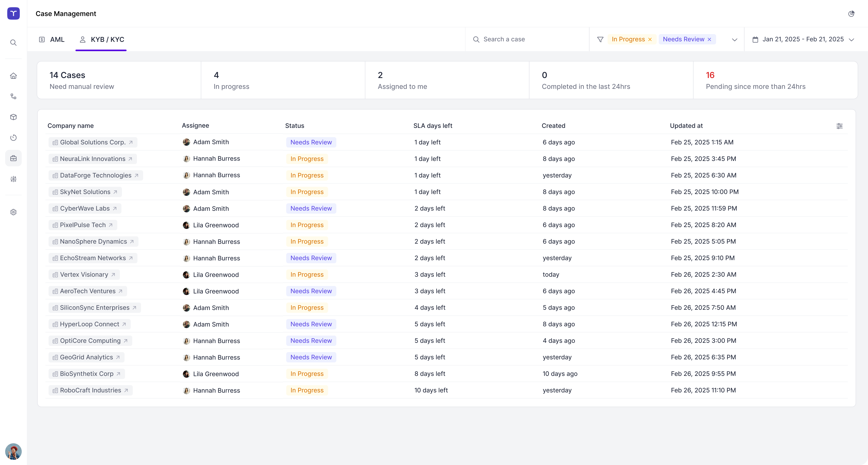Open the settings gear in sidebar

coord(13,212)
